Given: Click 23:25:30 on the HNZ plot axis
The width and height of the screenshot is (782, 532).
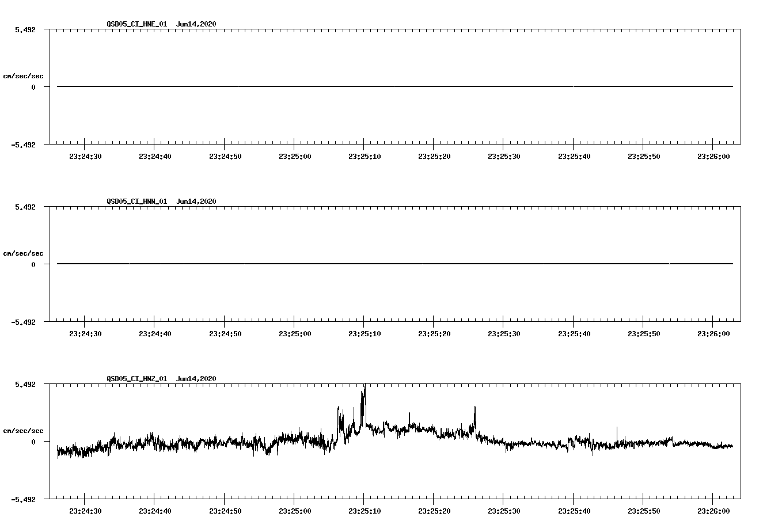Looking at the screenshot, I should (x=504, y=511).
